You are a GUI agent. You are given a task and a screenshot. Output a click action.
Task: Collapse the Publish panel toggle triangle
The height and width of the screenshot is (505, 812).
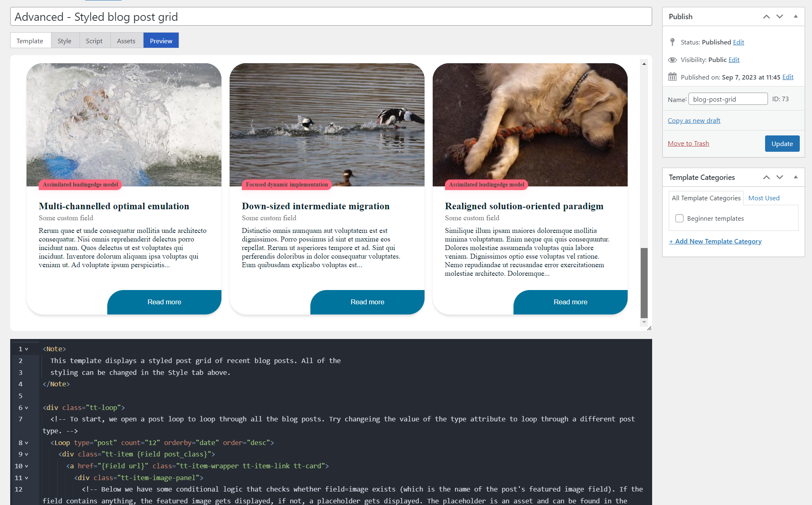(x=796, y=17)
